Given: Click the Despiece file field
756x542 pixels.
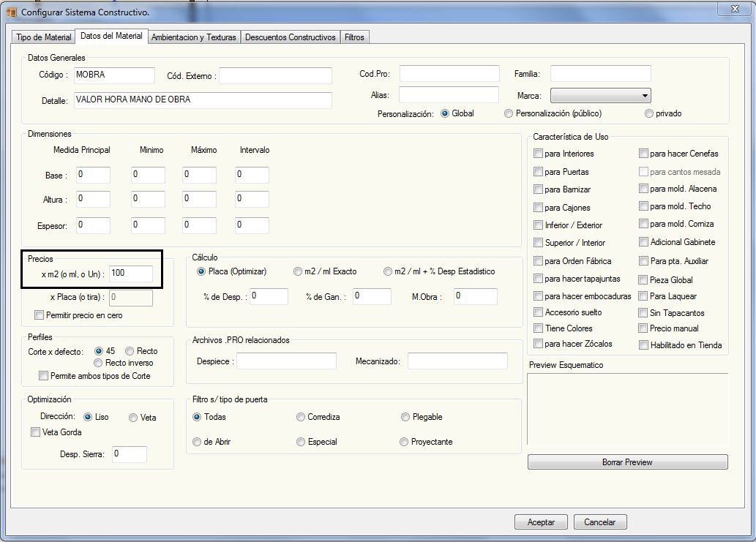Looking at the screenshot, I should tap(286, 361).
